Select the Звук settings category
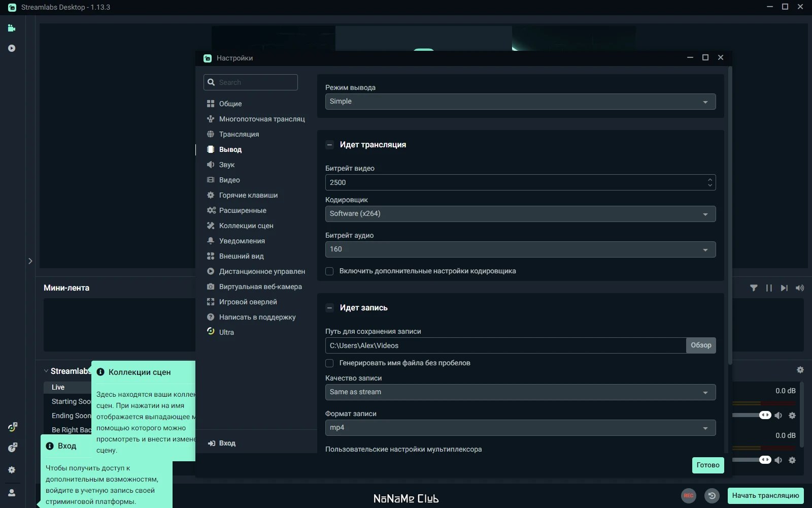812x508 pixels. (x=226, y=165)
